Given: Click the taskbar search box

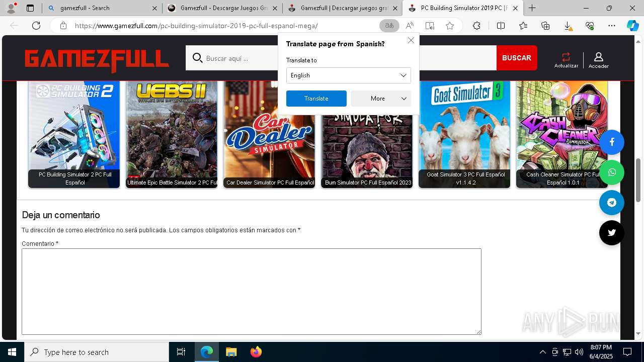Looking at the screenshot, I should click(x=97, y=352).
